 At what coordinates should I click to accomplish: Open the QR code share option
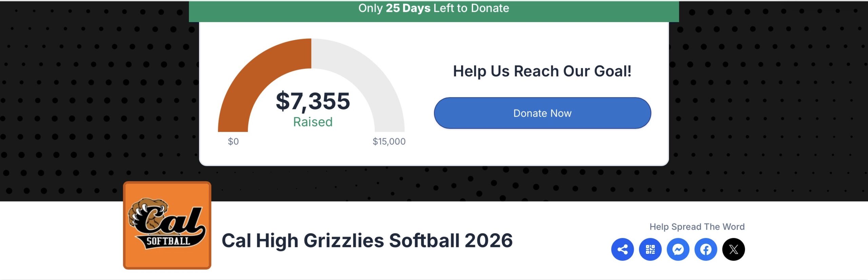(650, 249)
